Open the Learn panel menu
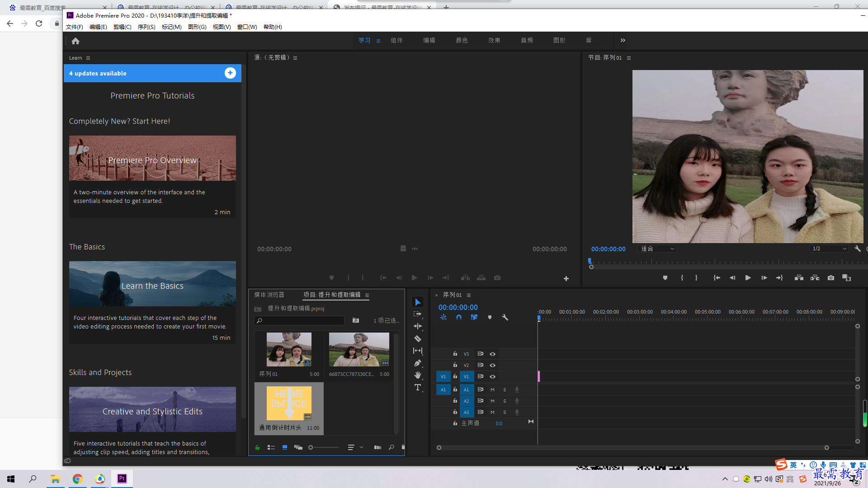Image resolution: width=868 pixels, height=488 pixels. (x=88, y=58)
